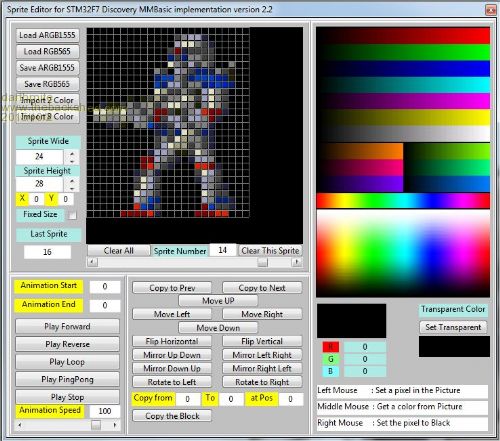Click the Copy to Next button
The width and height of the screenshot is (500, 441).
262,288
